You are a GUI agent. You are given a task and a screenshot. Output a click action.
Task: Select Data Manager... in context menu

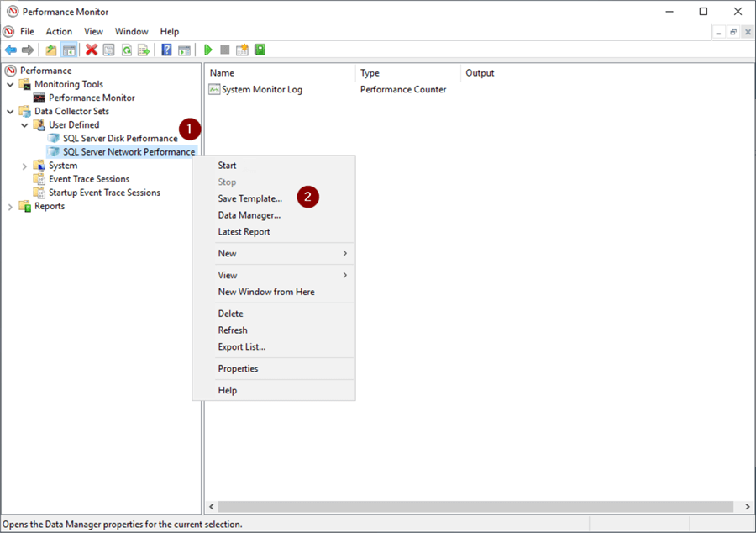249,215
